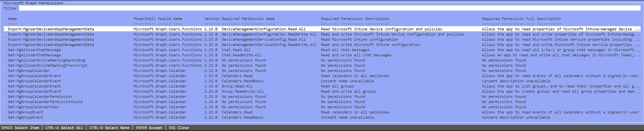
Task: Click Calendars.Read in the Get-MgGroupEvent row
Action: 237,112
